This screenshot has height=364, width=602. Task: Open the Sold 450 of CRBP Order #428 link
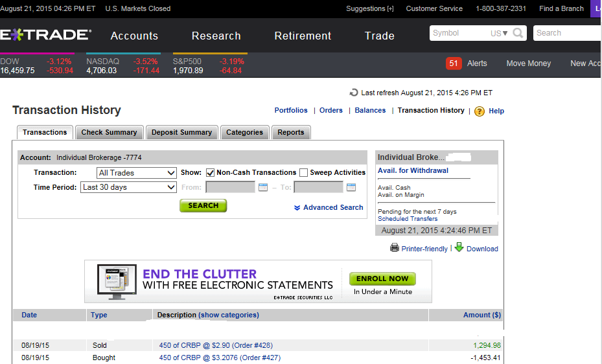(216, 345)
